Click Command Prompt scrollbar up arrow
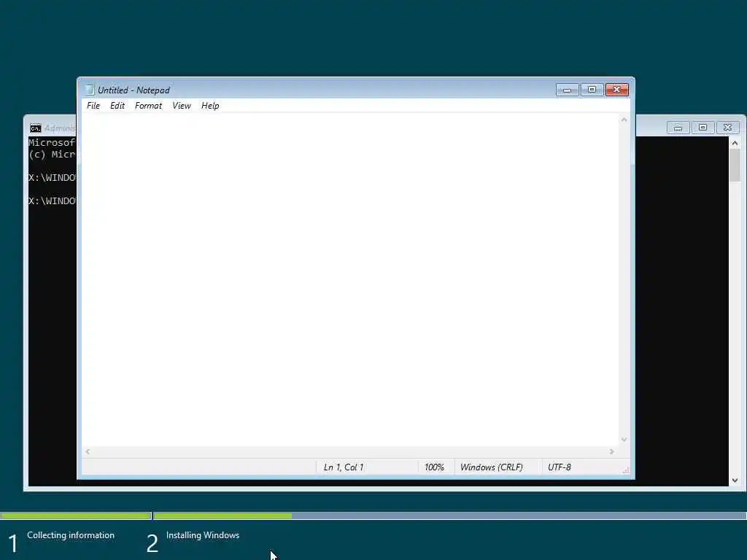This screenshot has height=560, width=747. (x=735, y=143)
